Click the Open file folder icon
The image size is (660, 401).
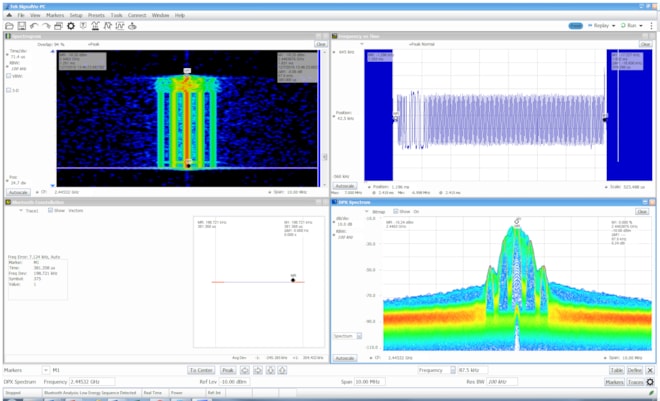click(x=10, y=25)
